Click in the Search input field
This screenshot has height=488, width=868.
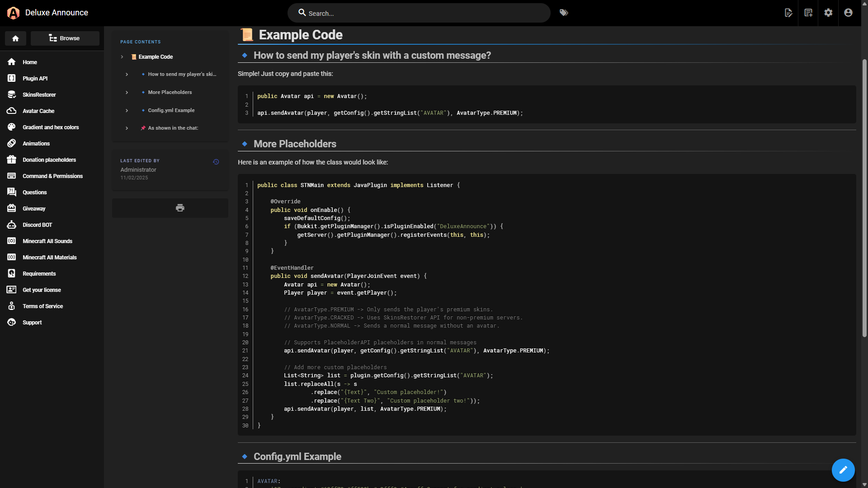click(x=425, y=14)
